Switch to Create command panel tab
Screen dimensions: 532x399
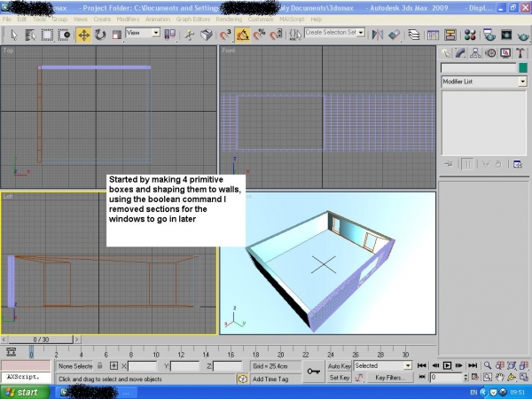pyautogui.click(x=445, y=53)
